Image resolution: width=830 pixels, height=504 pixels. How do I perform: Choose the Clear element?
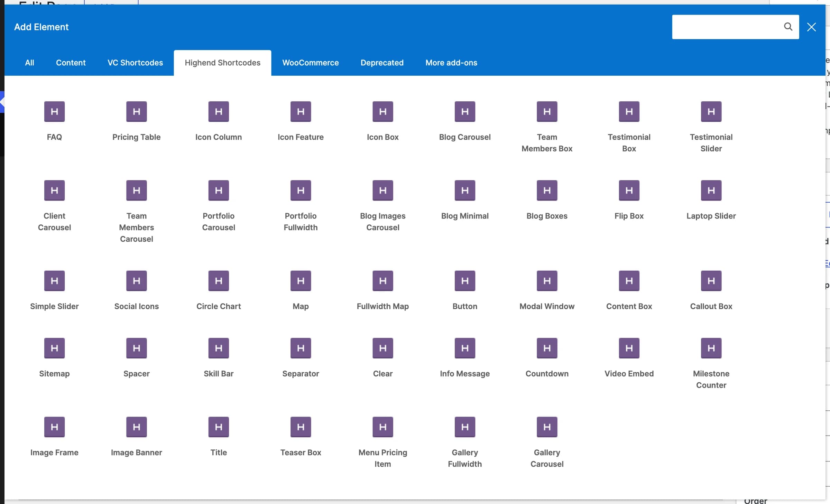[383, 358]
